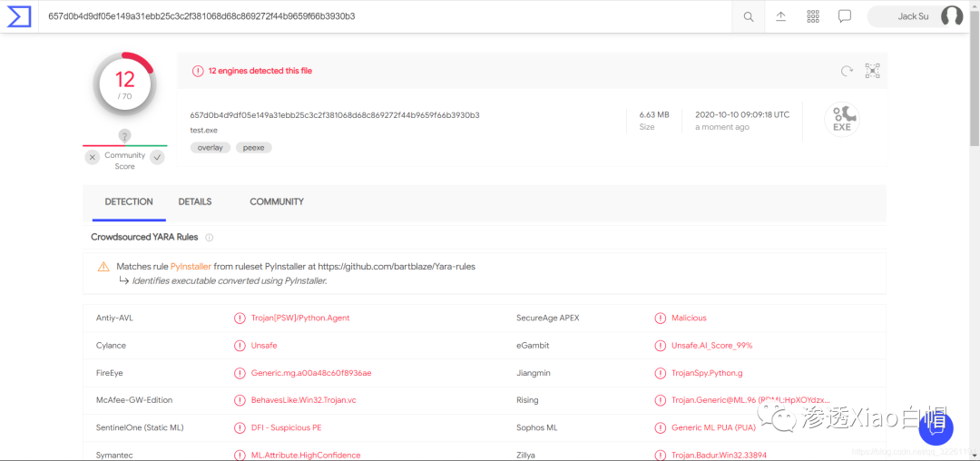The image size is (980, 461).
Task: Switch to the DETECTION tab
Action: [129, 201]
